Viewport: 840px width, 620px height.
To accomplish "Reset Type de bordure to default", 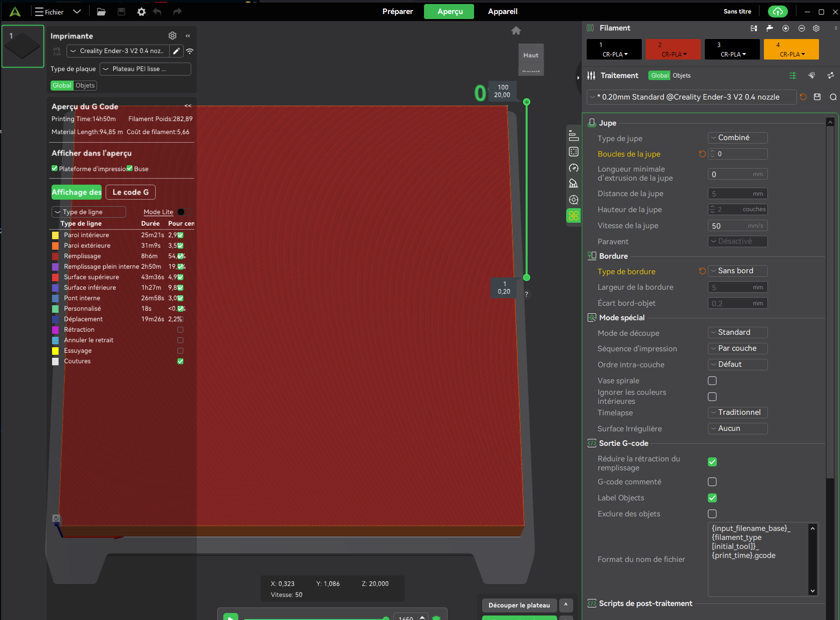I will click(702, 271).
